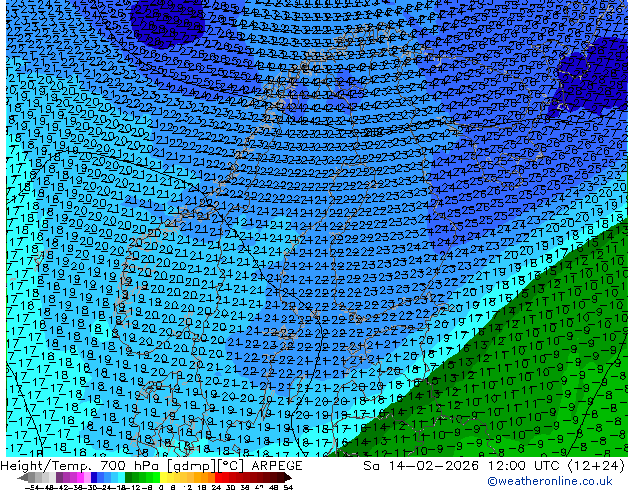The width and height of the screenshot is (634, 490).
Task: Click the '24' legend scale label
Action: (x=216, y=487)
